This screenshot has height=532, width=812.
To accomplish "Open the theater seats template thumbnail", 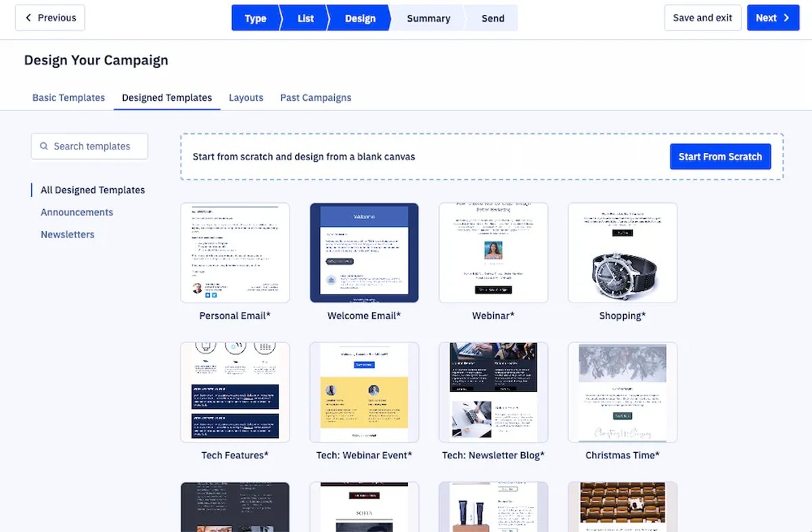I will [623, 507].
